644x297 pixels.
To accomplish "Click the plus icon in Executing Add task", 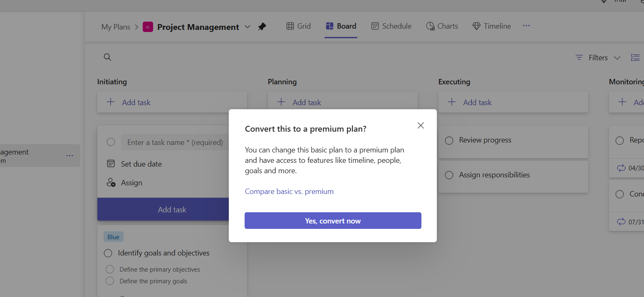I will [x=452, y=102].
